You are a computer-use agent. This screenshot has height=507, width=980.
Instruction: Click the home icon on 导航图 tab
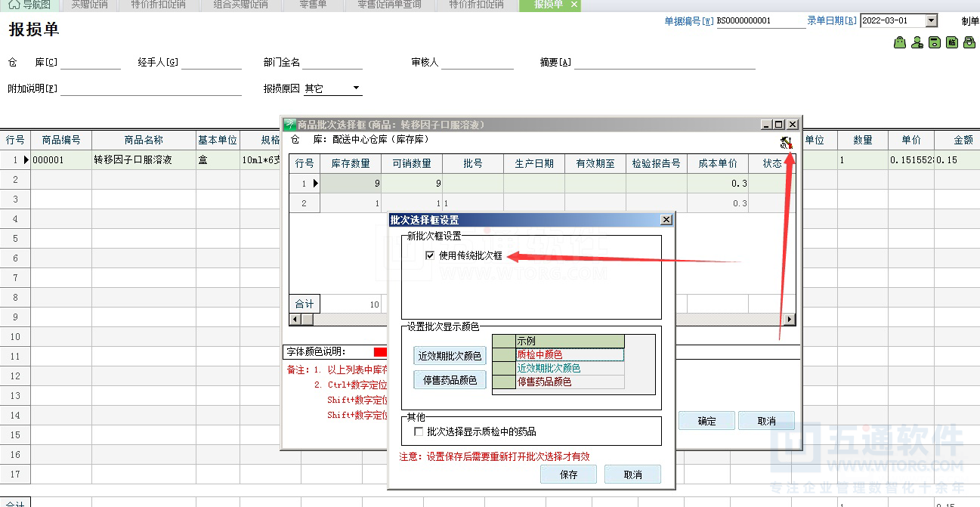14,5
